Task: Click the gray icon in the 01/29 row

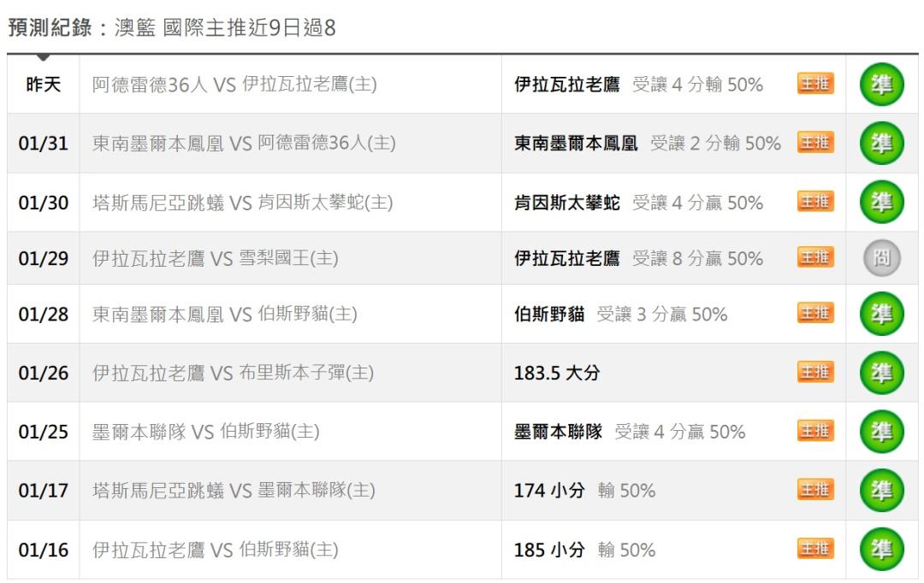Action: 881,258
